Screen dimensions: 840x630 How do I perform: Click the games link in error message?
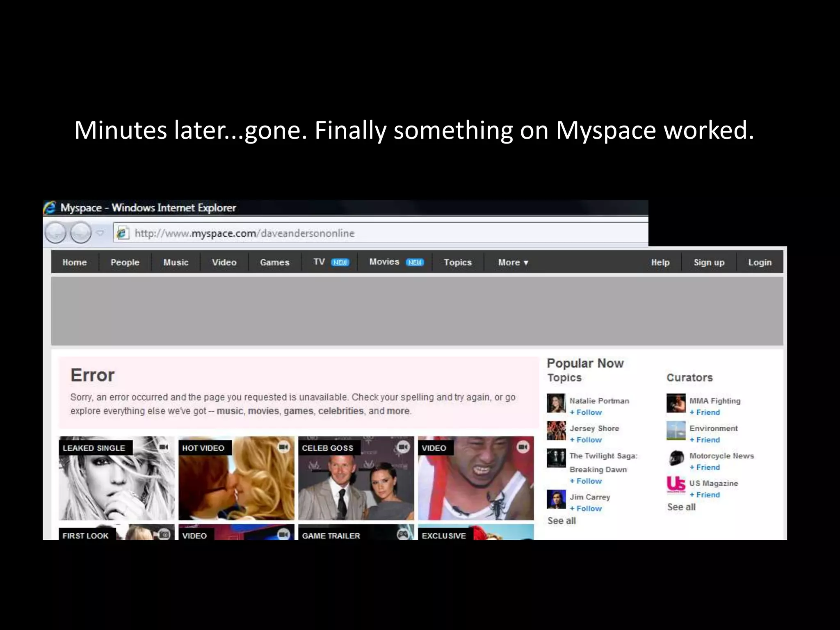click(298, 411)
